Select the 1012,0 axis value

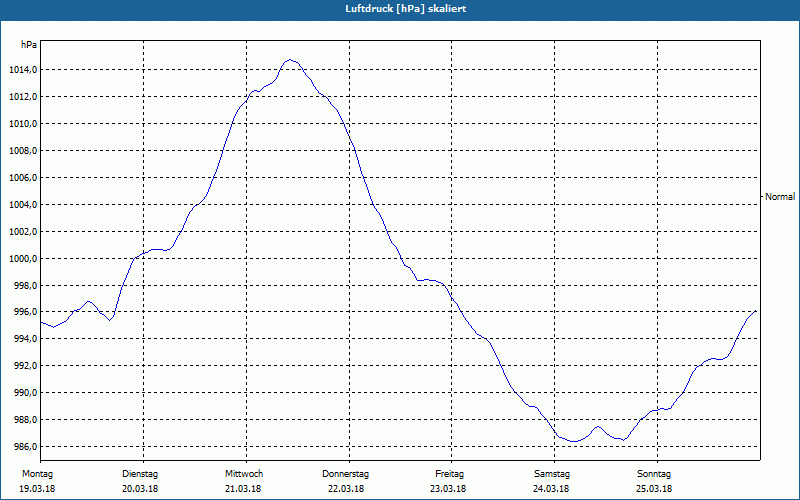pos(23,97)
